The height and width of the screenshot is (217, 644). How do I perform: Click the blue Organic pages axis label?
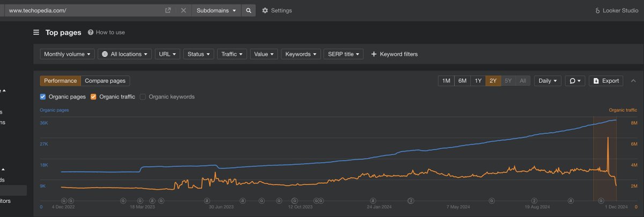point(54,110)
